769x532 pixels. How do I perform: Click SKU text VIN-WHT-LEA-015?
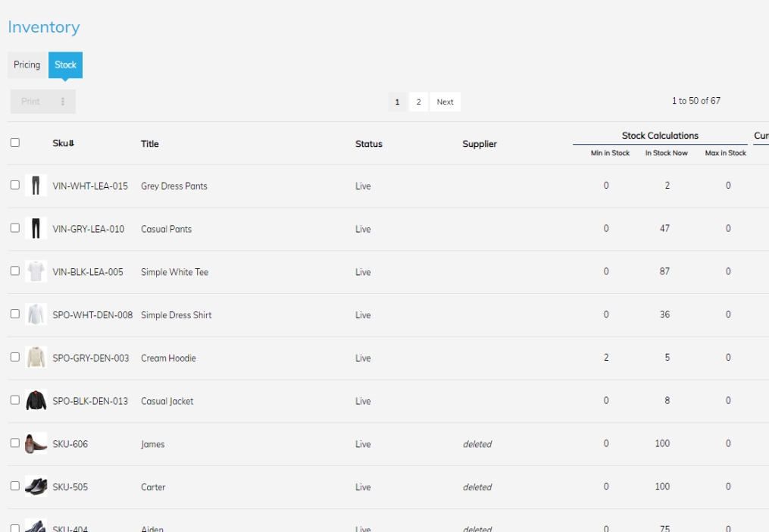tap(90, 186)
